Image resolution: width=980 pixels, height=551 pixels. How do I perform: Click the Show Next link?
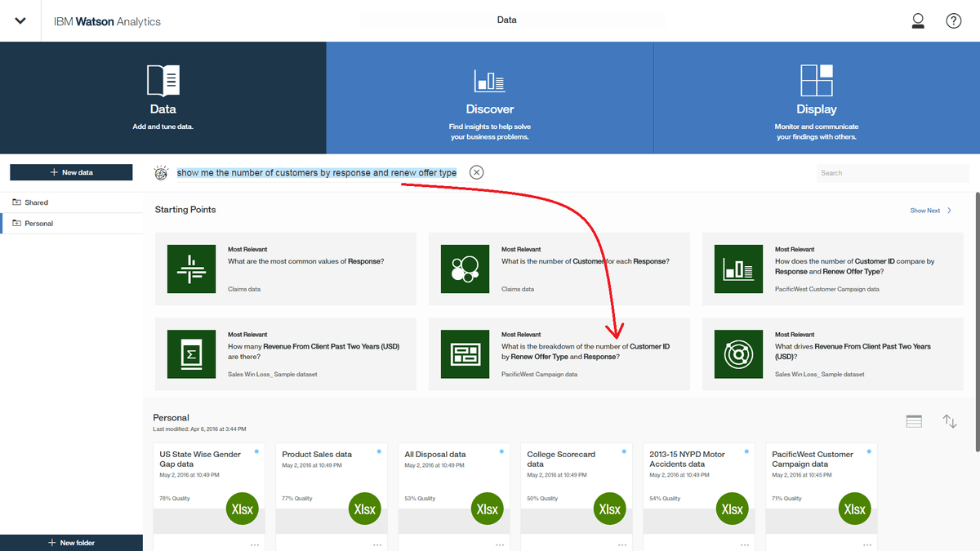click(925, 211)
